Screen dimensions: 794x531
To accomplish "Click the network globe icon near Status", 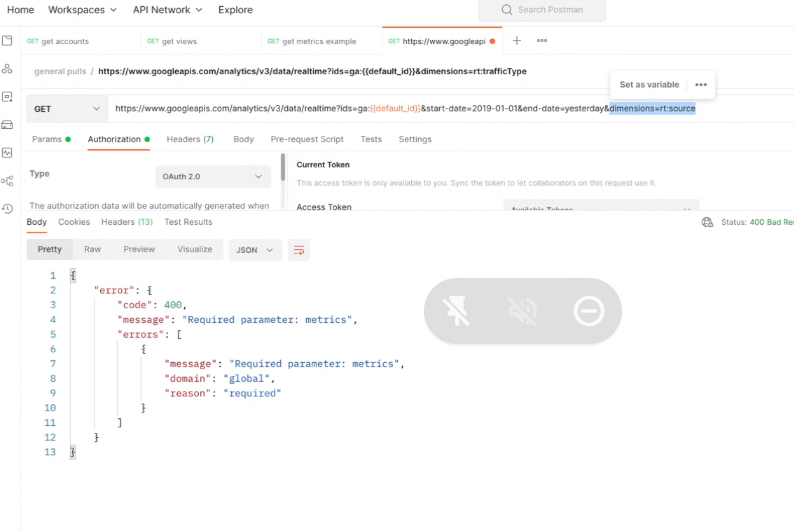I will click(707, 222).
